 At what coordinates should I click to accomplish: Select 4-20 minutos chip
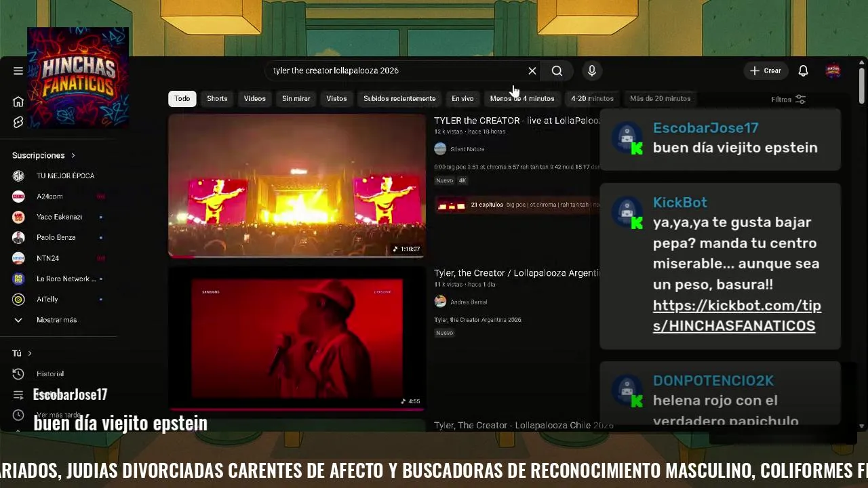(592, 98)
